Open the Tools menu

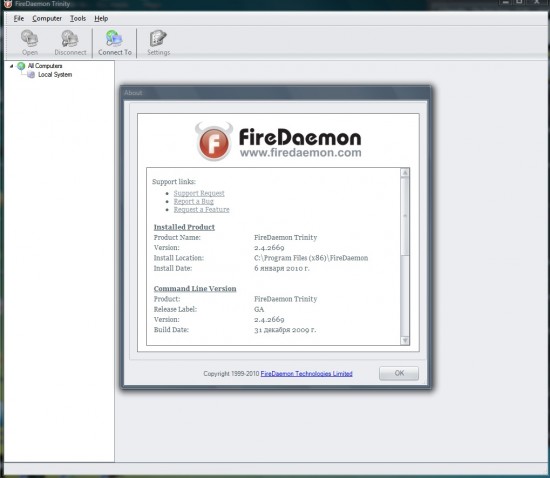pos(78,19)
